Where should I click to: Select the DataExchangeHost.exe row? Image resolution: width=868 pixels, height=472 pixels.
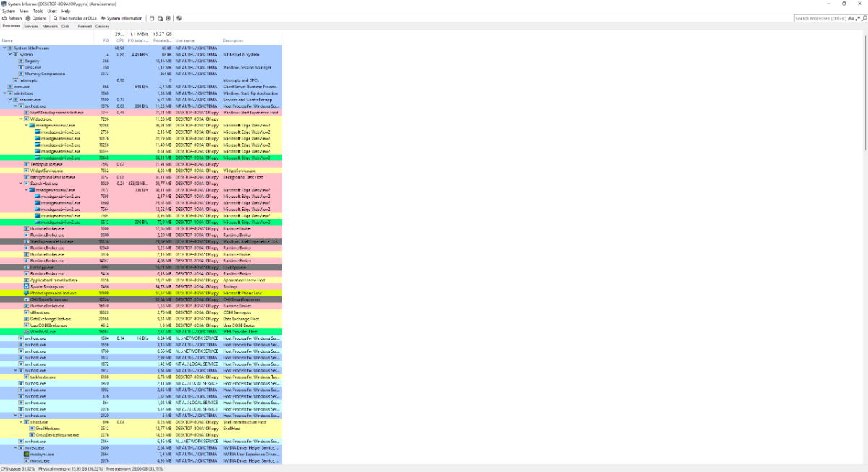tap(141, 319)
